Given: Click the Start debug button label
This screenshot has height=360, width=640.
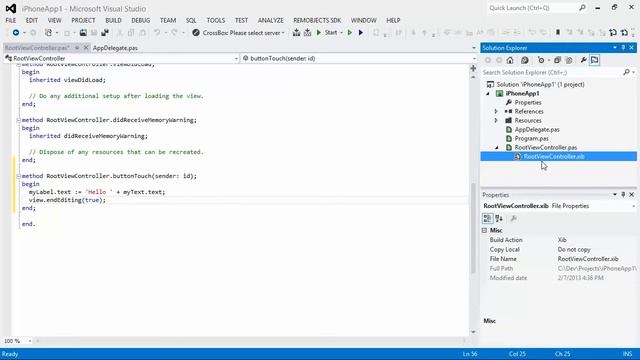Looking at the screenshot, I should point(331,33).
